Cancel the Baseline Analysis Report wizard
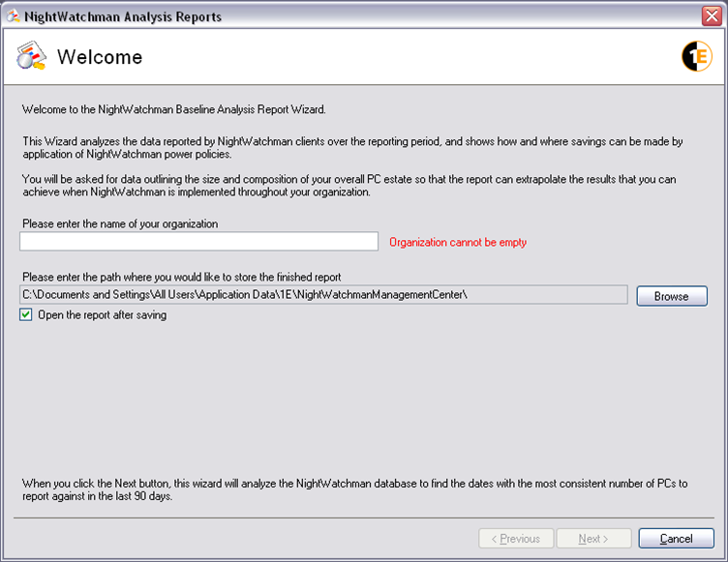 676,539
